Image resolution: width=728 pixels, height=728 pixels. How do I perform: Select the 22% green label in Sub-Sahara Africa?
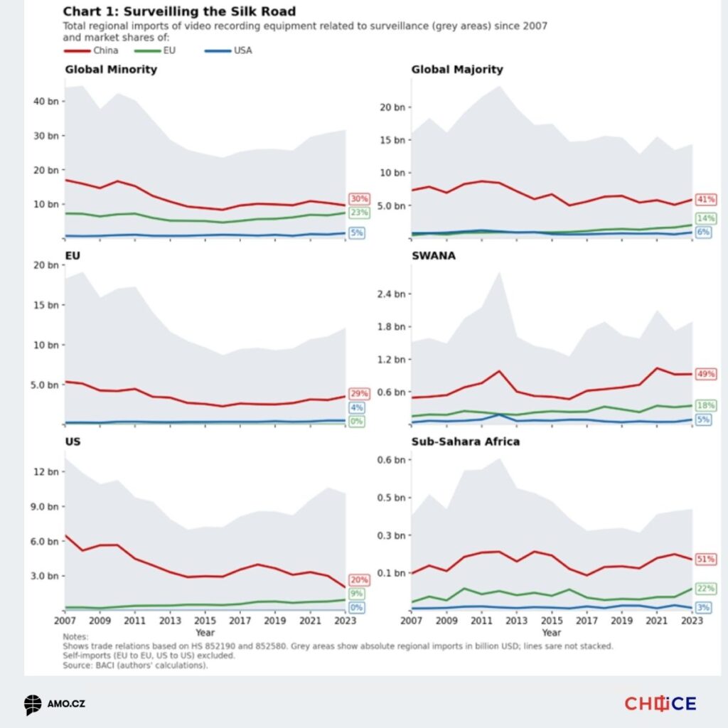[706, 589]
